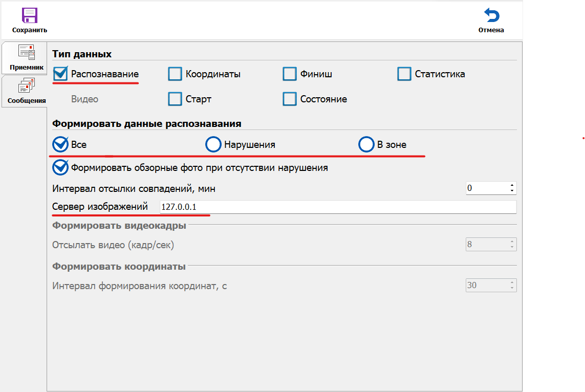
Task: Check the Статистика data type box
Action: click(x=404, y=74)
